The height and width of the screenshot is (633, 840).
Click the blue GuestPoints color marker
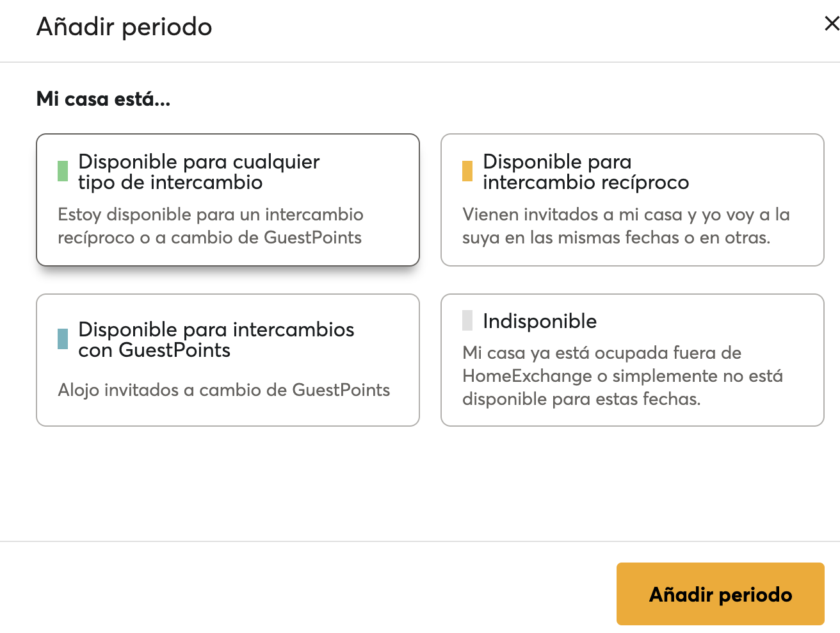pos(63,339)
